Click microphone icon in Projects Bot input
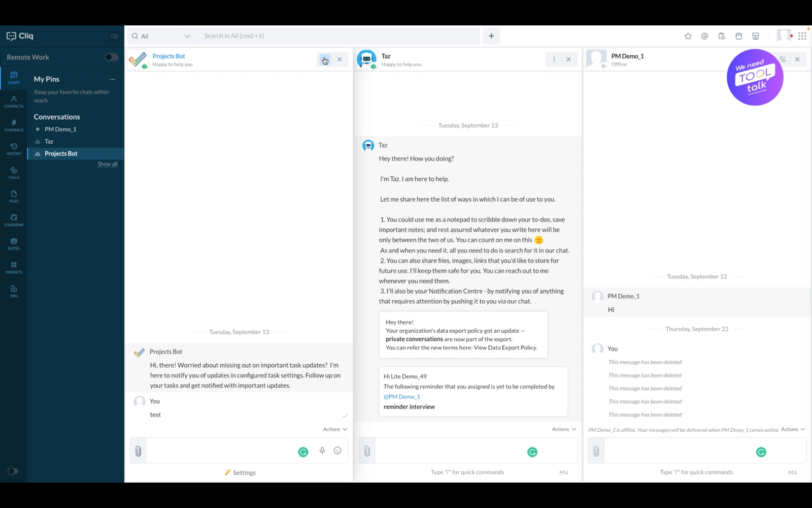Image resolution: width=812 pixels, height=508 pixels. pos(322,451)
